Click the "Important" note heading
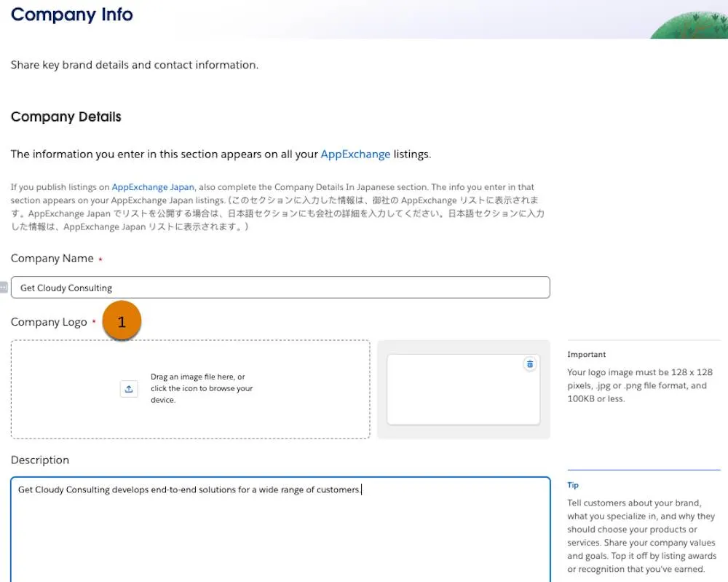Viewport: 728px width, 582px height. tap(586, 355)
